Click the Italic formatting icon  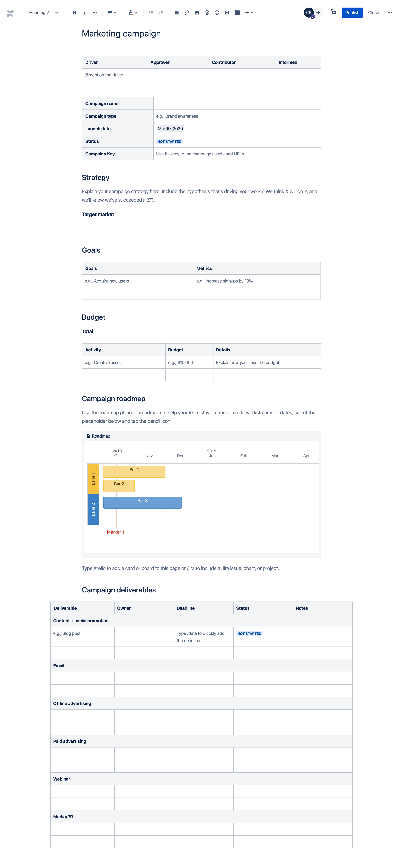84,12
